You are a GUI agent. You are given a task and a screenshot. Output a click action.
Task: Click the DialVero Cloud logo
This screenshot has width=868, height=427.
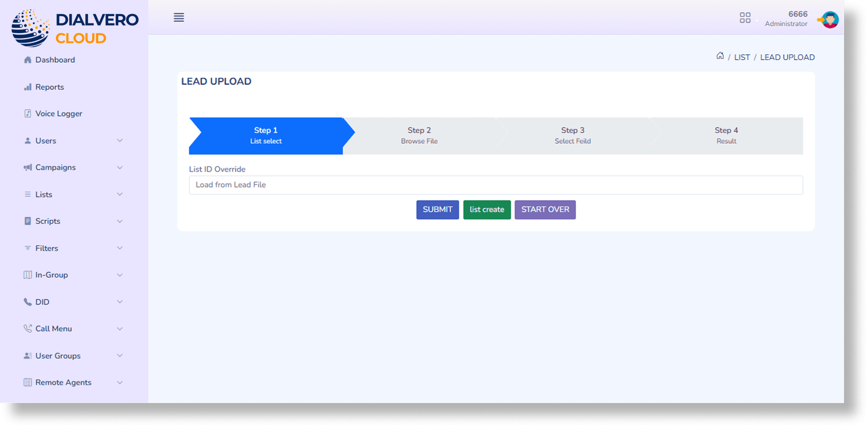point(75,28)
